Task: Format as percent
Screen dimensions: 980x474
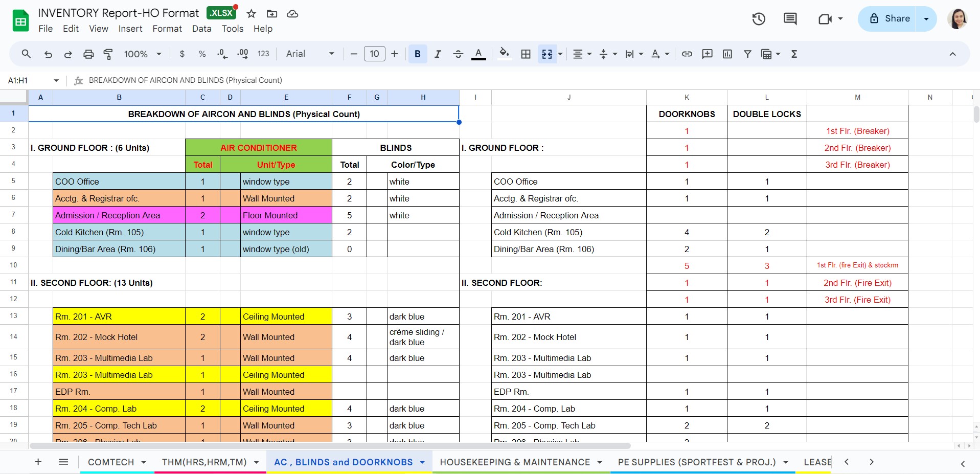Action: (202, 54)
